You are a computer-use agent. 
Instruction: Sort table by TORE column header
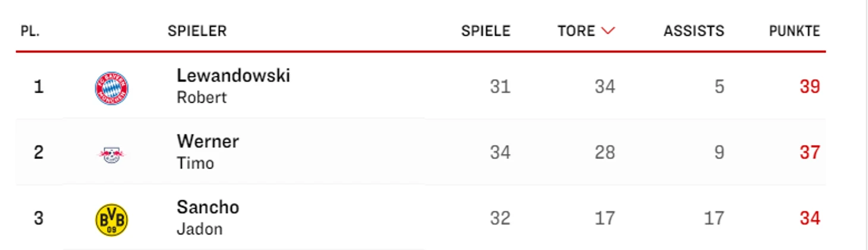pos(576,31)
